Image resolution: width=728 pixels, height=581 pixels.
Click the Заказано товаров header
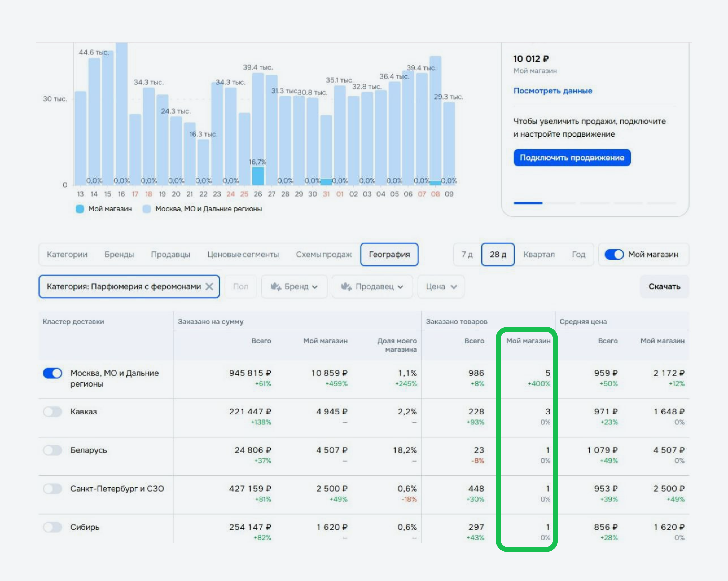pos(457,322)
